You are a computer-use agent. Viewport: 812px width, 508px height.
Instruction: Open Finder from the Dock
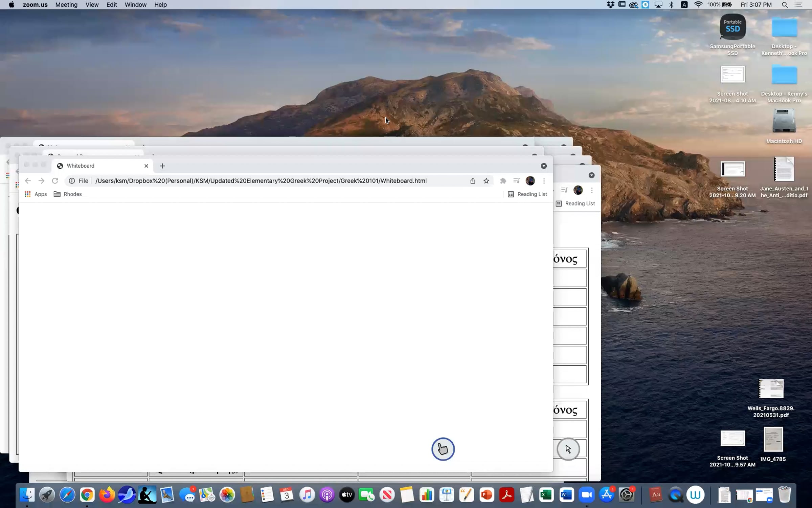click(27, 495)
